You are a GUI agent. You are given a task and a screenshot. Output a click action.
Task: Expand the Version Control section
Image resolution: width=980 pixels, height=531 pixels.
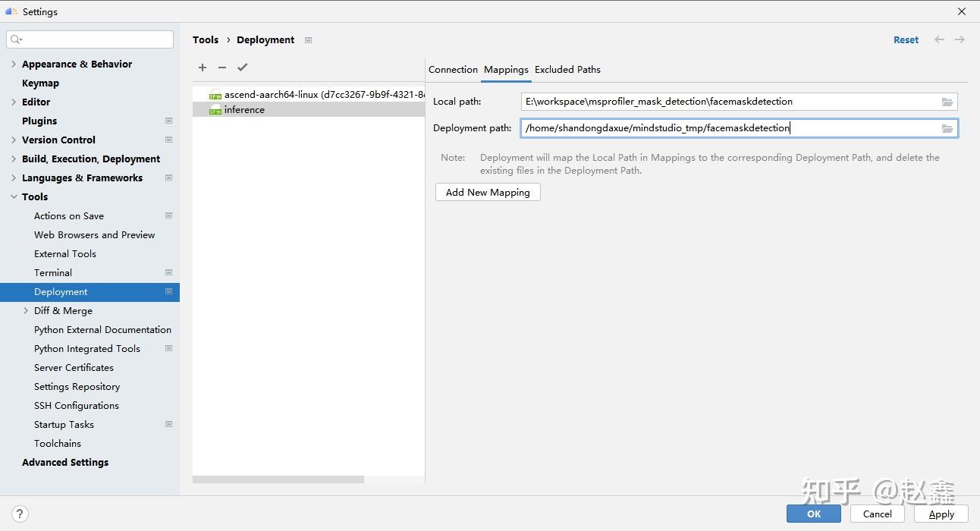pyautogui.click(x=14, y=140)
